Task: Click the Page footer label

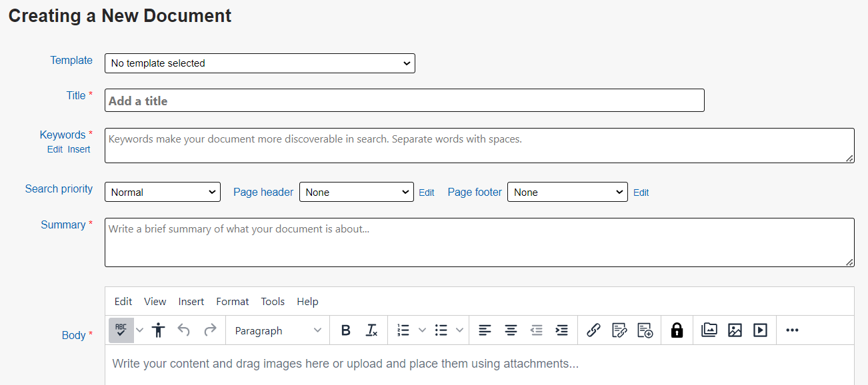Action: pyautogui.click(x=475, y=192)
